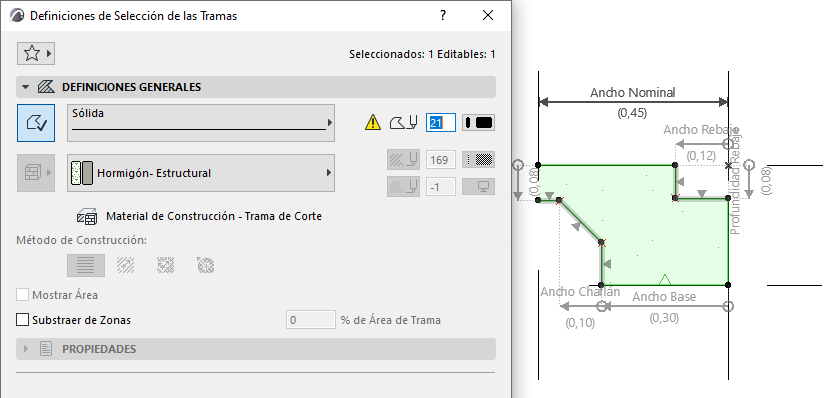The width and height of the screenshot is (833, 398).
Task: Expand the PROPIEDADES section
Action: [25, 349]
